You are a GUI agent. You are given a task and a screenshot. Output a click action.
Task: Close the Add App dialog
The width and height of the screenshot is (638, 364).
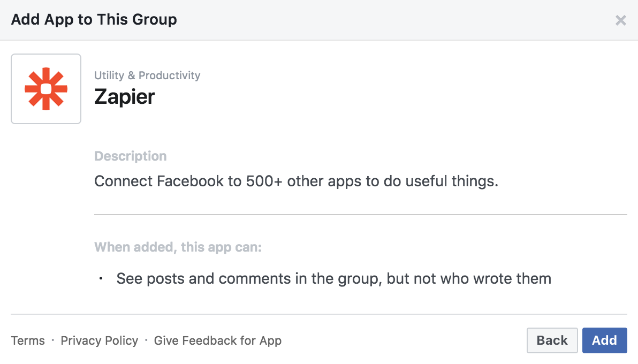click(x=620, y=20)
